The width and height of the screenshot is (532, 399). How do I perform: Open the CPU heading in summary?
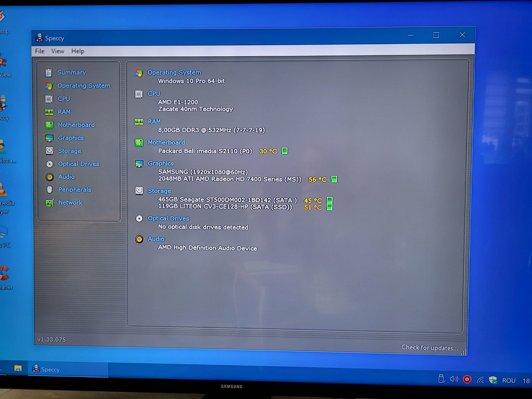154,94
